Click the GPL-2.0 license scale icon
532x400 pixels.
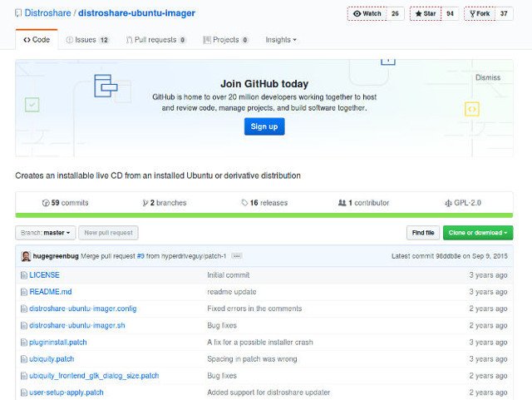448,203
